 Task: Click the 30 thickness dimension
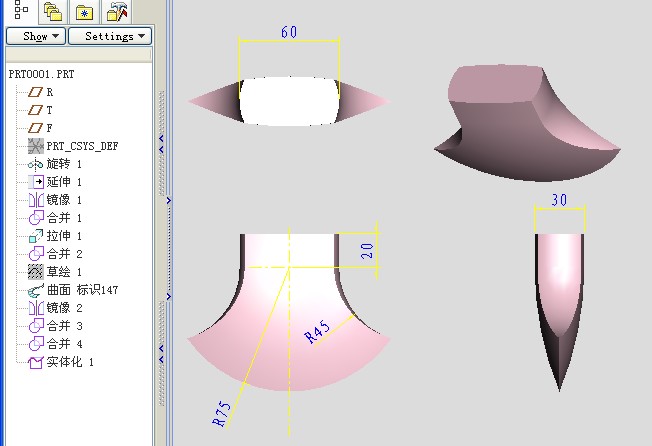[x=559, y=200]
